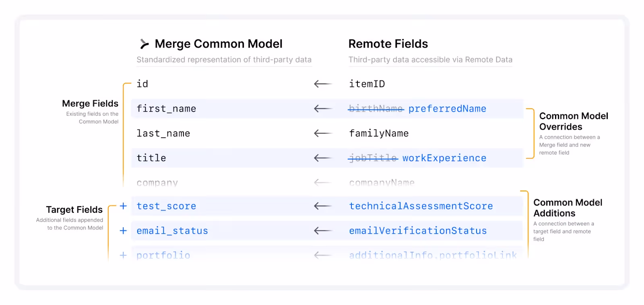
Task: Click the struck-through jobTitle text
Action: pos(373,158)
